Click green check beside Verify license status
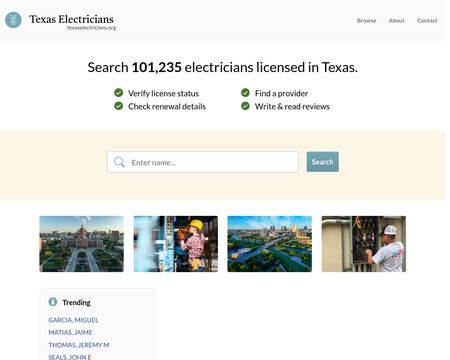 (x=119, y=93)
